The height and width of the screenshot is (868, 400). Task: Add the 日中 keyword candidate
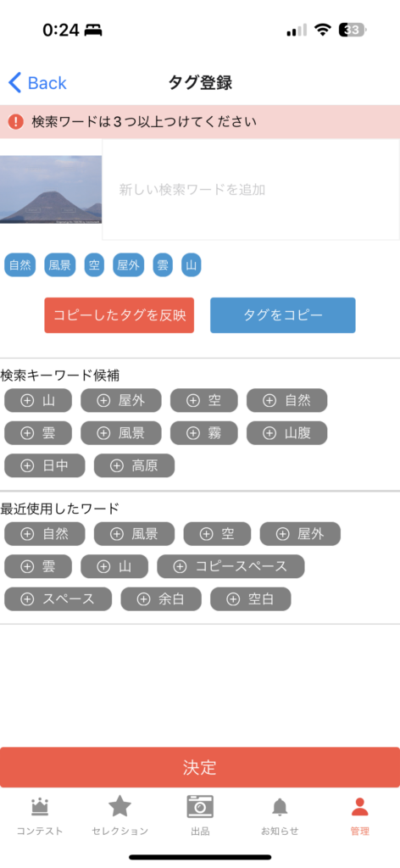tap(45, 465)
